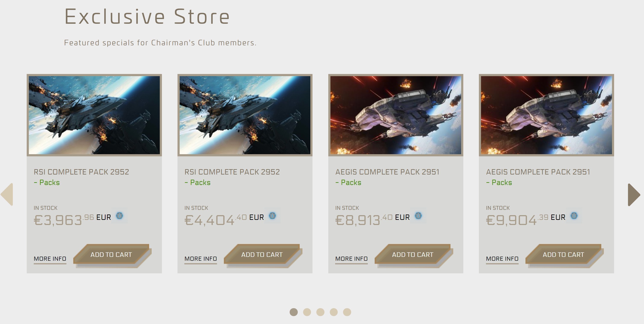The height and width of the screenshot is (324, 644).
Task: Select the third carousel page dot
Action: coord(320,312)
